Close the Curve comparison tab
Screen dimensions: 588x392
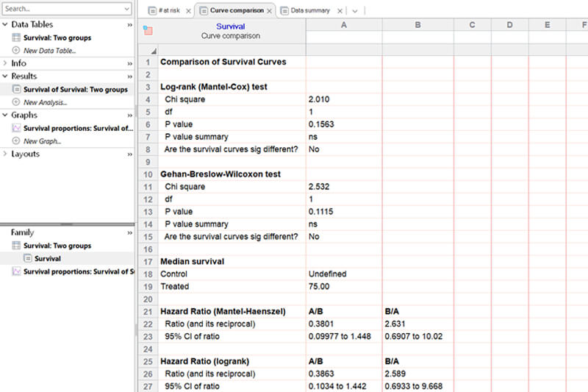click(270, 11)
